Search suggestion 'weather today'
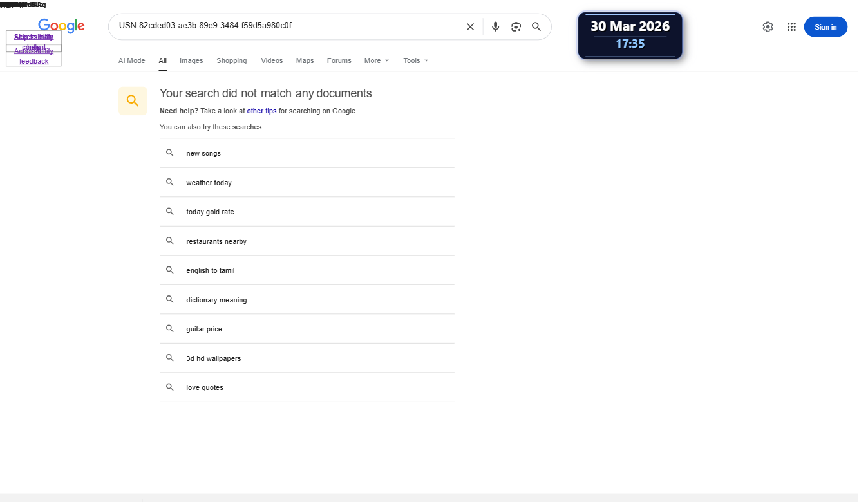Screen dimensions: 868x502 307,183
